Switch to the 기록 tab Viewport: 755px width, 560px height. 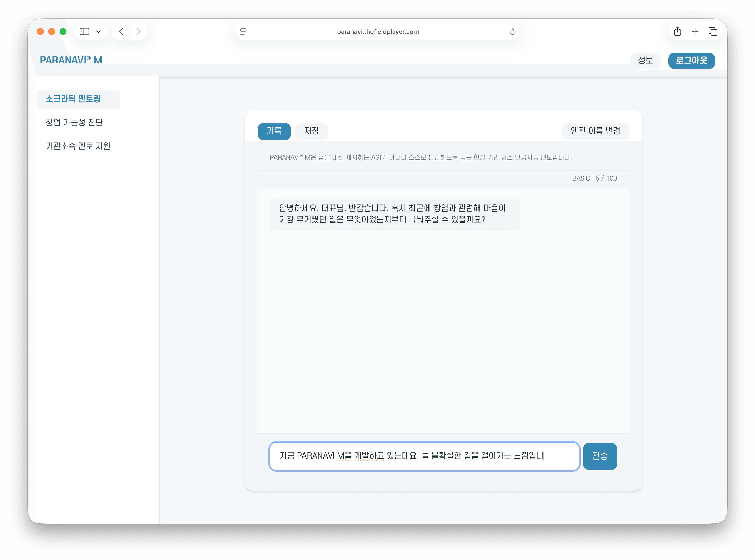[x=274, y=131]
